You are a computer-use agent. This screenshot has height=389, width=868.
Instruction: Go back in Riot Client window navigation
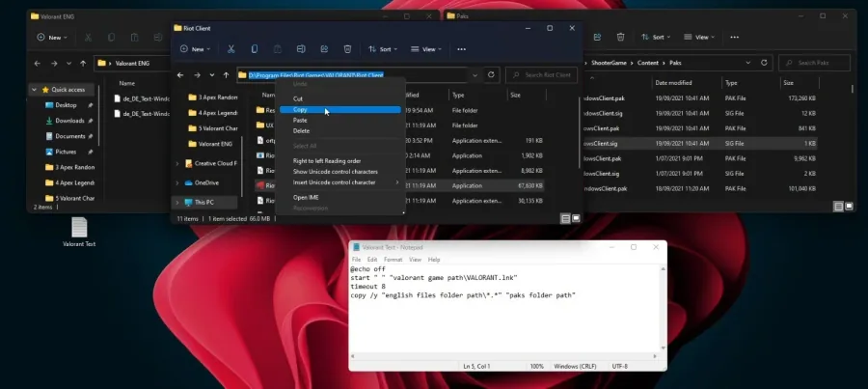[180, 75]
